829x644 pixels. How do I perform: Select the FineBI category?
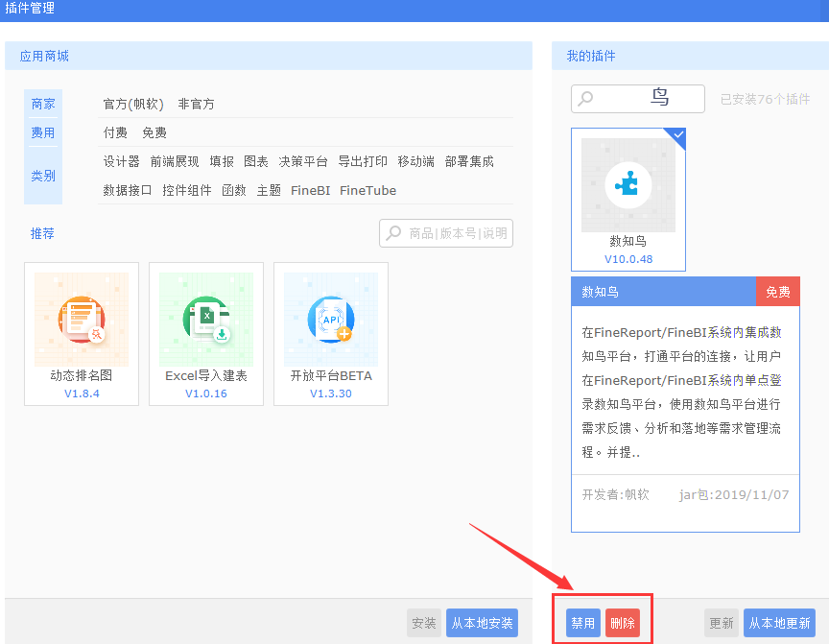(310, 190)
